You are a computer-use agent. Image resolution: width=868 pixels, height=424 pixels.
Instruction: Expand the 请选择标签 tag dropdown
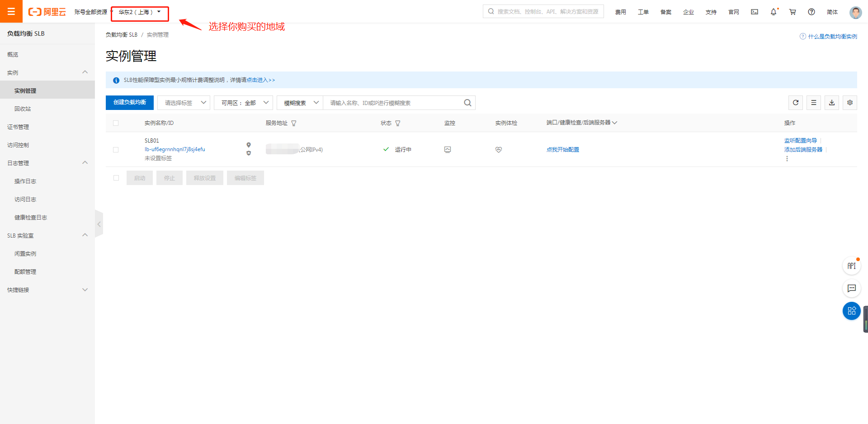pos(184,103)
